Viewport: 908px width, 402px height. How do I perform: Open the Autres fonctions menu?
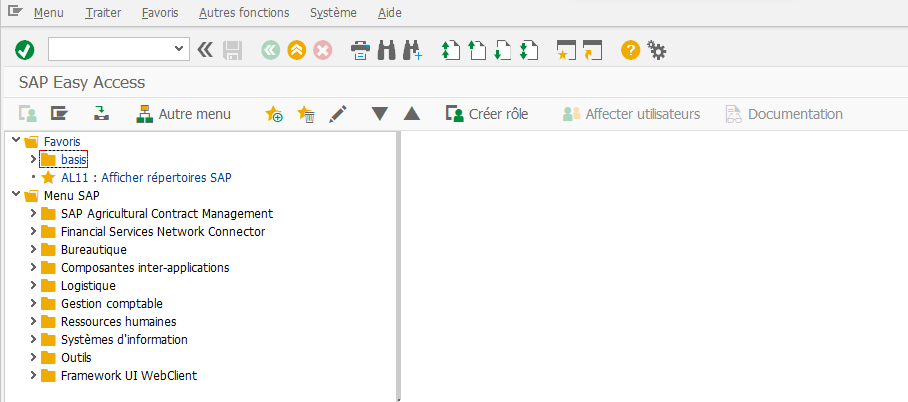244,13
